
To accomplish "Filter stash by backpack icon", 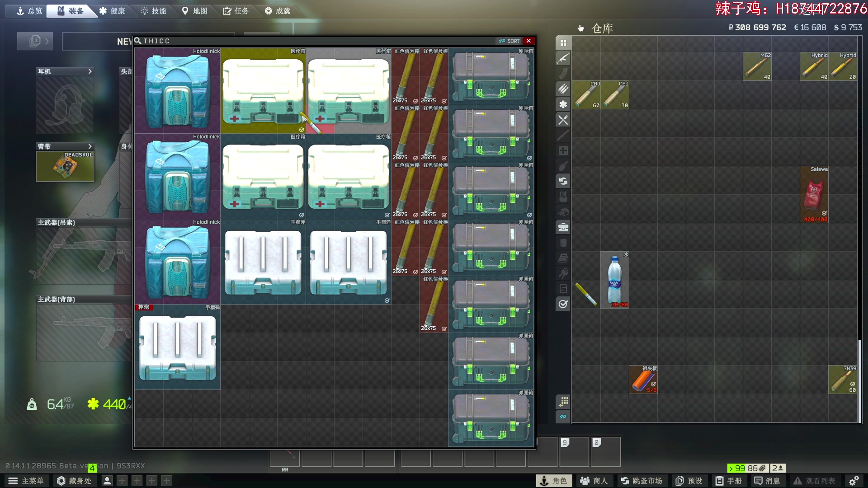I will [563, 243].
